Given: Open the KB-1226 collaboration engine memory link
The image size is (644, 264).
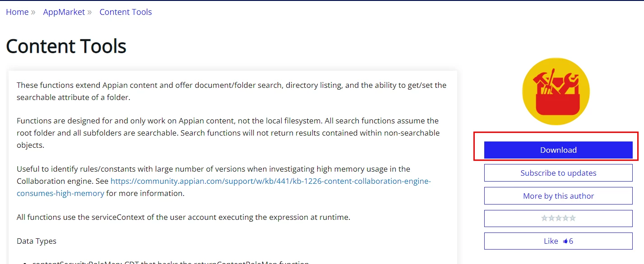Looking at the screenshot, I should pyautogui.click(x=224, y=187).
